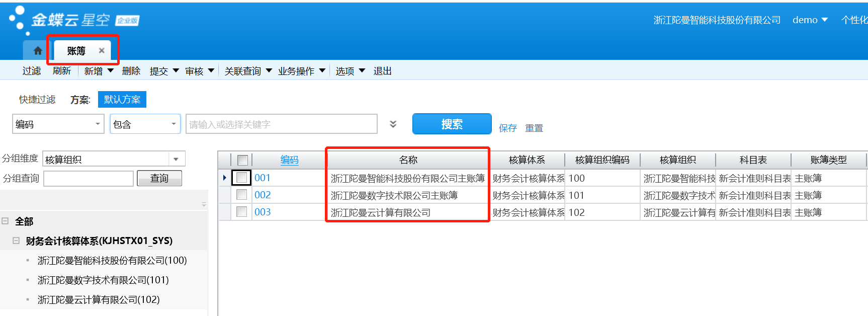The width and height of the screenshot is (868, 316).
Task: Click the 浙江陀曼数字技术限公司主账簿 name cell
Action: tap(408, 195)
